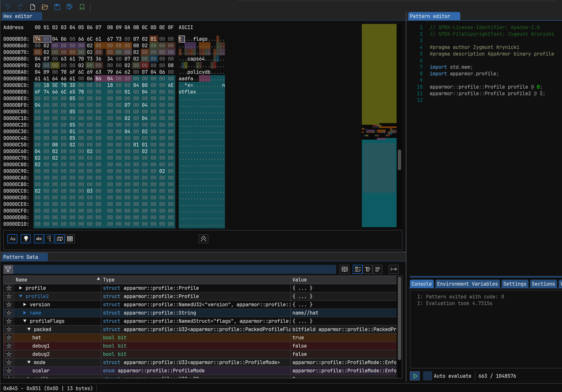The image size is (562, 392).
Task: Favorite the scalar row star
Action: (9, 371)
